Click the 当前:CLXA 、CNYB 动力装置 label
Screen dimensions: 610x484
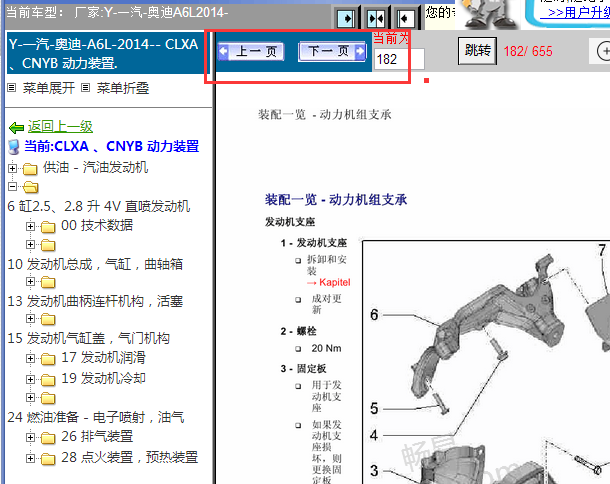112,146
